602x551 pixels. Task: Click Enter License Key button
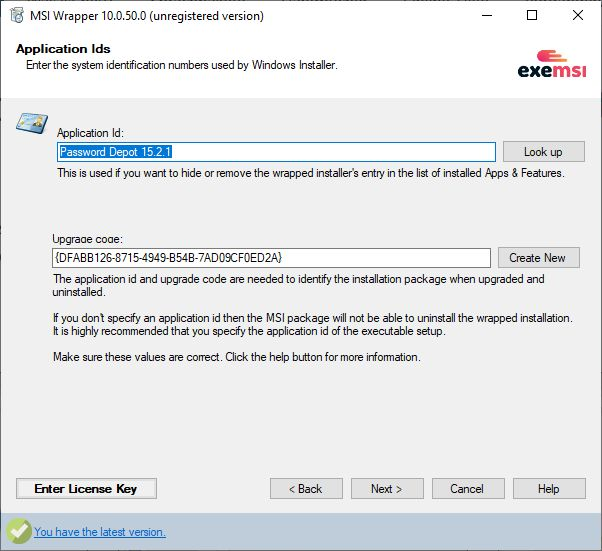[86, 488]
